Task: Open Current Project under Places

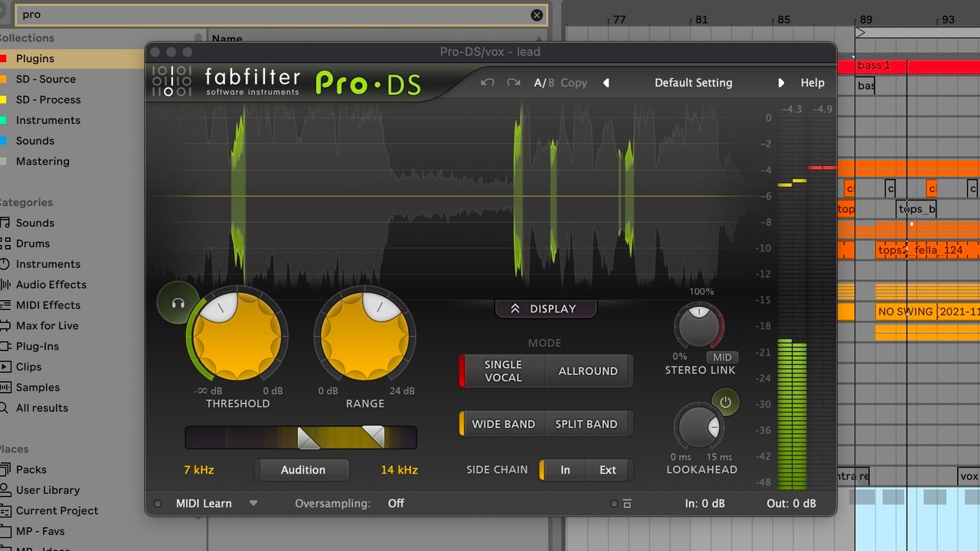Action: (57, 511)
